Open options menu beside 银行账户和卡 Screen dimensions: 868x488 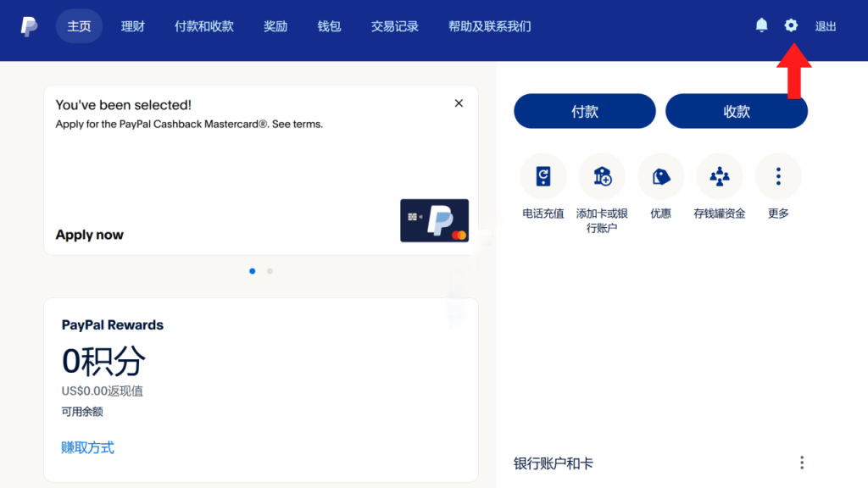tap(802, 463)
